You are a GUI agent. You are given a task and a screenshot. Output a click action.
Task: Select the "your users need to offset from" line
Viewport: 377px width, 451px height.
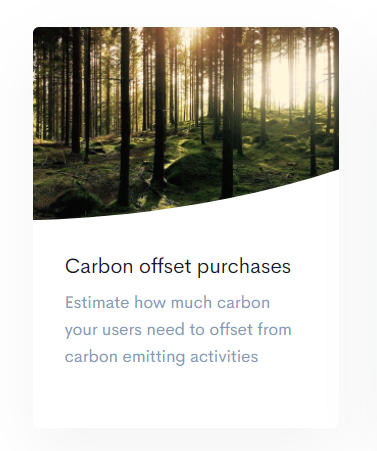[x=178, y=330]
